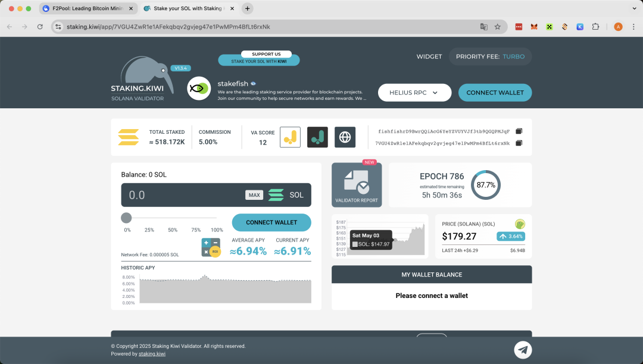Open the Widget menu item
The image size is (643, 364).
click(x=429, y=57)
